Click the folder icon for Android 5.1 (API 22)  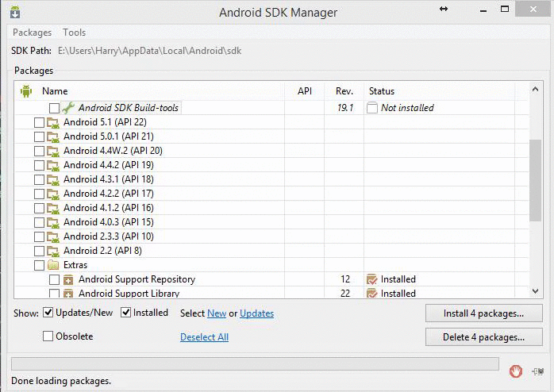(52, 122)
